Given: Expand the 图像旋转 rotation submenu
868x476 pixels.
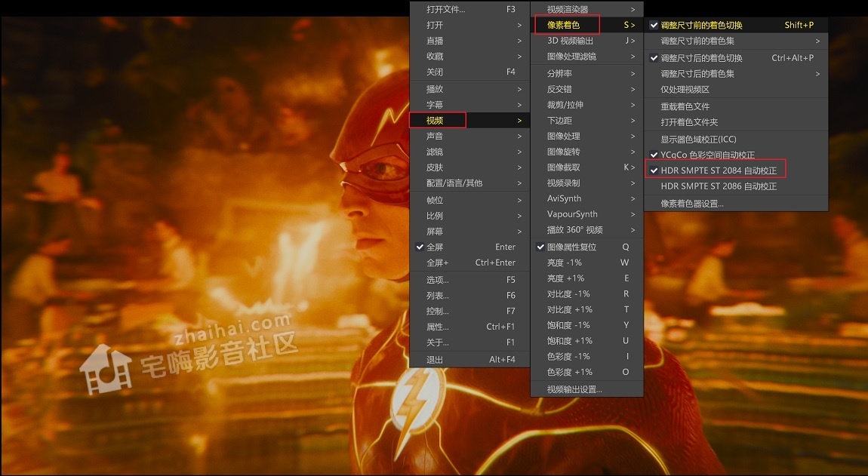Looking at the screenshot, I should pyautogui.click(x=586, y=152).
